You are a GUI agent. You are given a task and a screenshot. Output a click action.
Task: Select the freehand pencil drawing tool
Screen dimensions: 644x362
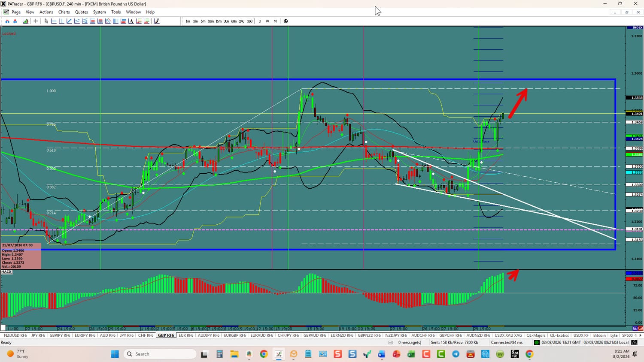157,21
